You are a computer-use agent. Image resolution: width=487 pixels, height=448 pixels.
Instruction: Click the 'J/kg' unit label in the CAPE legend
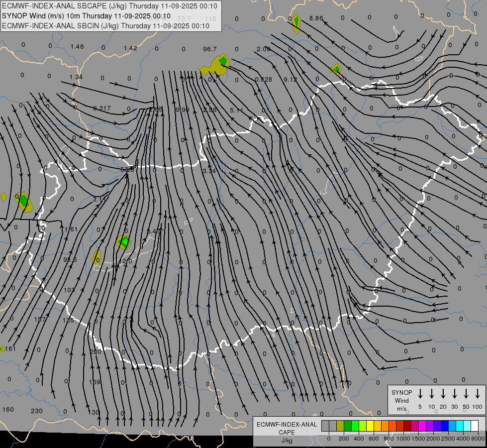(x=287, y=441)
